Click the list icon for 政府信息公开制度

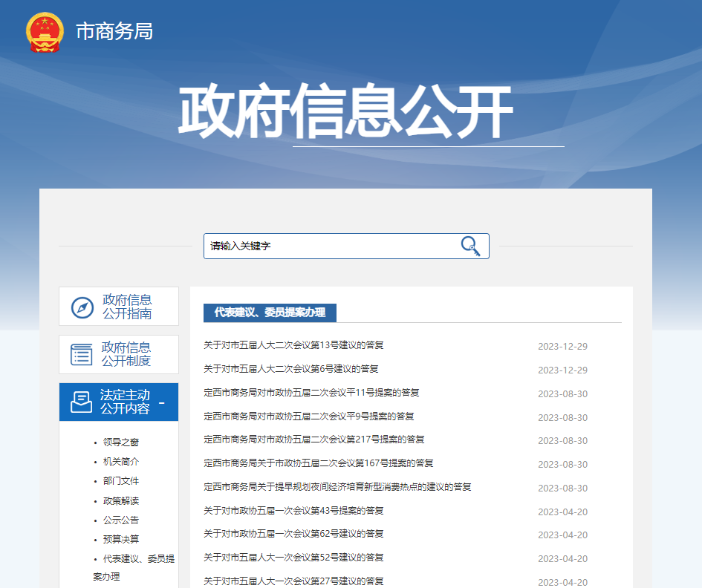click(x=82, y=354)
